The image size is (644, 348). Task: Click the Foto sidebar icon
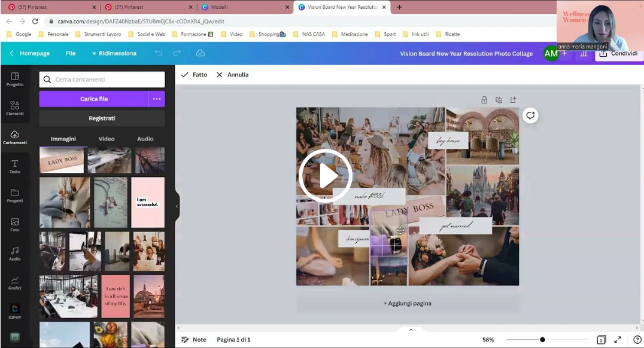click(15, 224)
